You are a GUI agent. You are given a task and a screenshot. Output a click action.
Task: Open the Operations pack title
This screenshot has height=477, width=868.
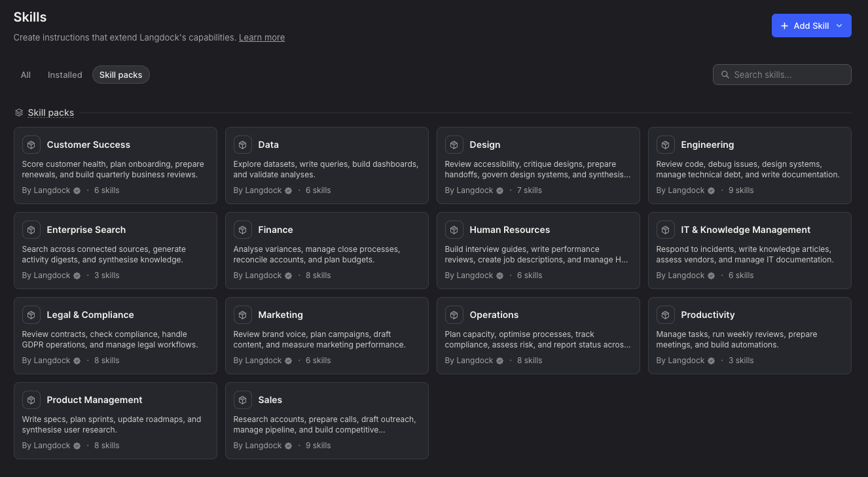pyautogui.click(x=494, y=315)
